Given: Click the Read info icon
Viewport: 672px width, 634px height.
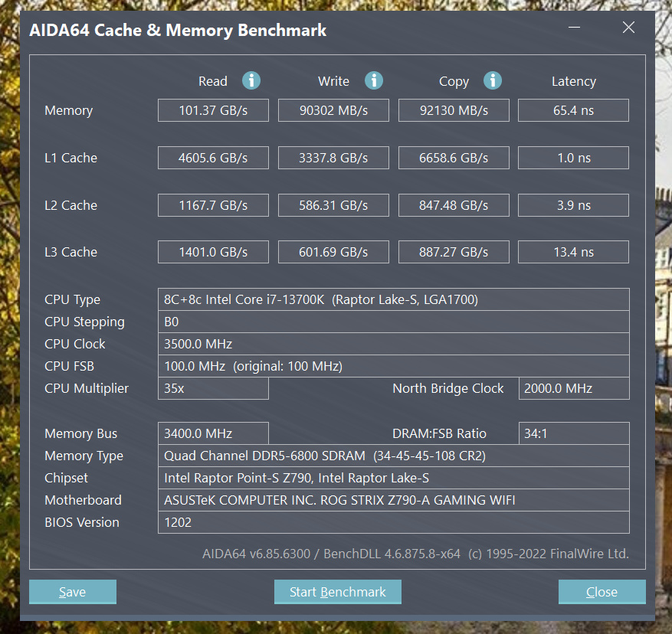Looking at the screenshot, I should coord(251,80).
